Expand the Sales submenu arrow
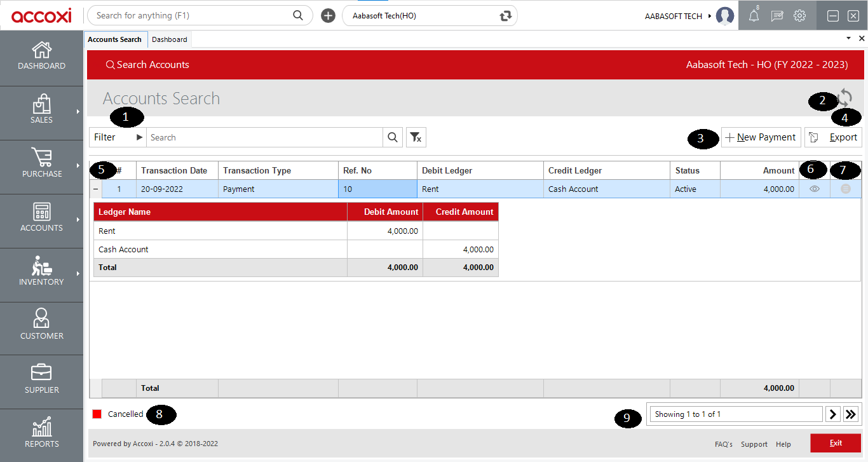Image resolution: width=868 pixels, height=462 pixels. coord(78,112)
